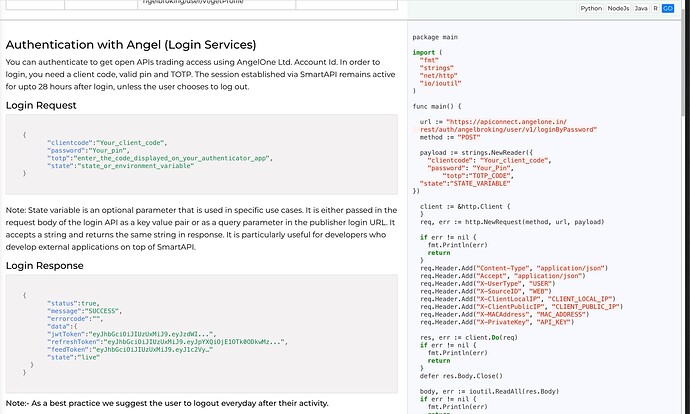The width and height of the screenshot is (690, 414).
Task: Click the logout best practice note
Action: click(167, 403)
